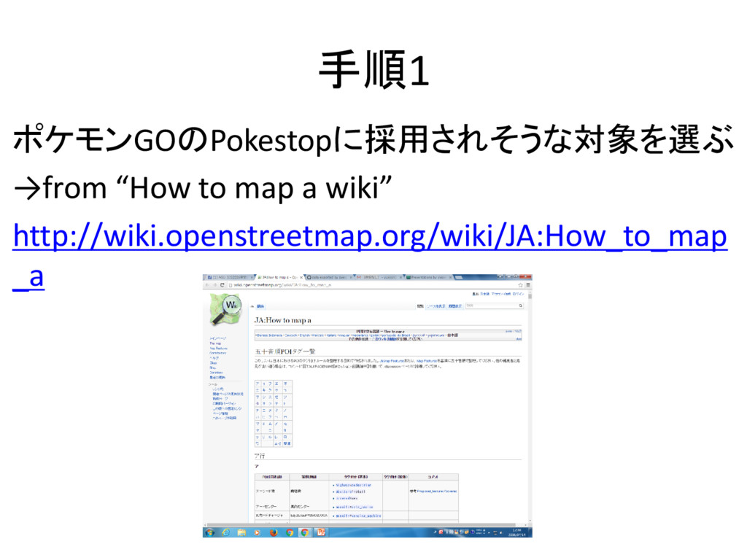This screenshot has width=747, height=560.
Task: Open Windows Explorer folder icon in taskbar
Action: [241, 532]
